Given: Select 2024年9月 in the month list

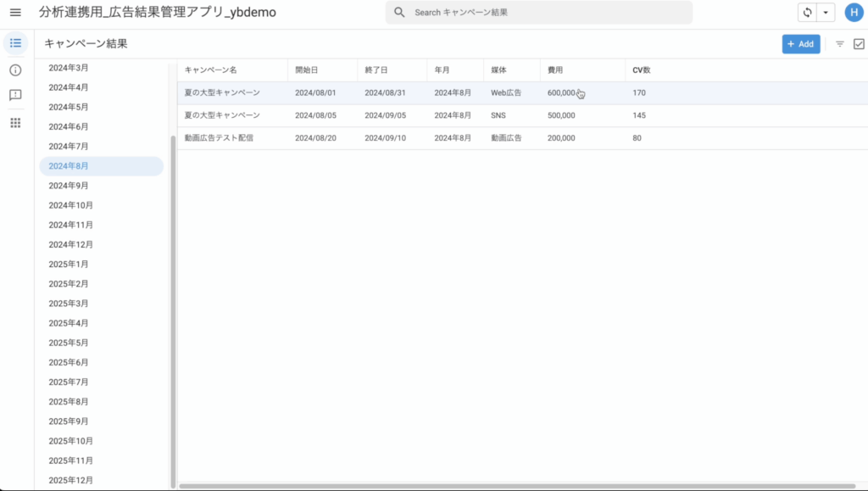Looking at the screenshot, I should click(69, 186).
